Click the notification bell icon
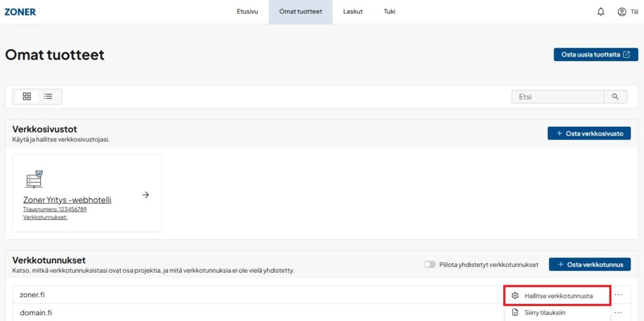The height and width of the screenshot is (321, 644). click(601, 11)
